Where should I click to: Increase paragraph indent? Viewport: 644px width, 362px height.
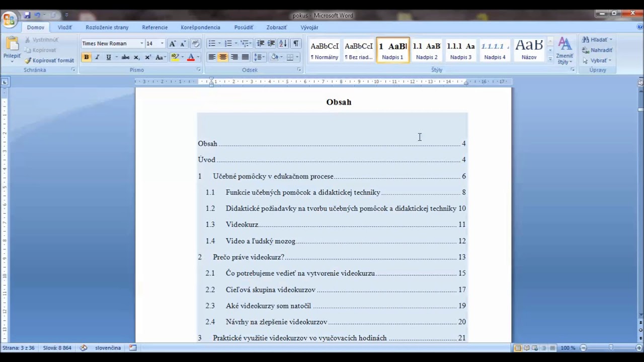point(271,44)
